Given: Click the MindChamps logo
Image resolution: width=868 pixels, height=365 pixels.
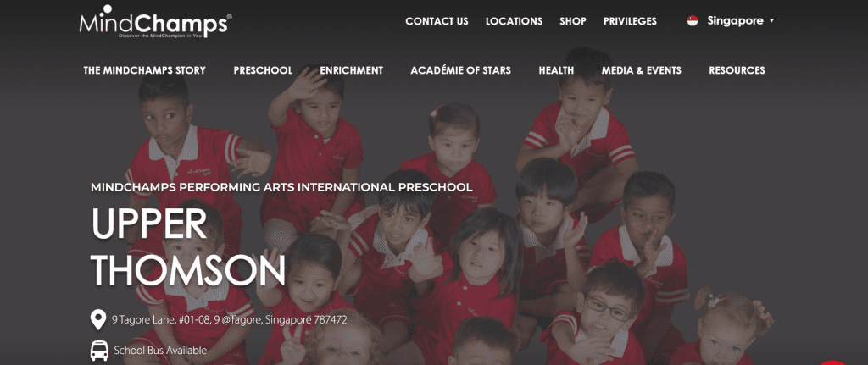Looking at the screenshot, I should 156,22.
